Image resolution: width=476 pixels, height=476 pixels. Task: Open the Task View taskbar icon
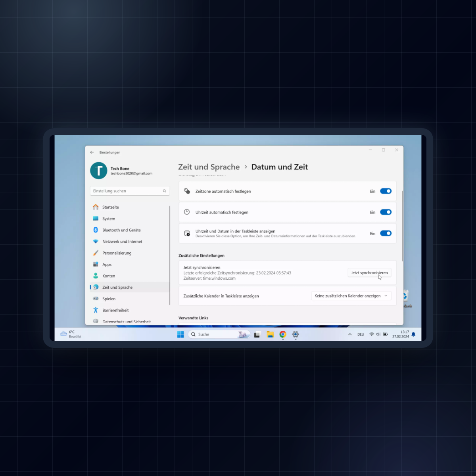click(257, 334)
